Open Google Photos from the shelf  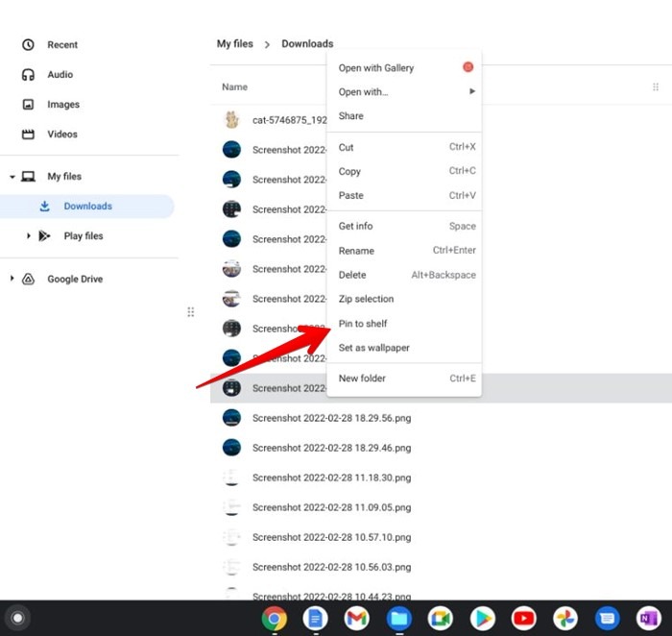(x=565, y=618)
